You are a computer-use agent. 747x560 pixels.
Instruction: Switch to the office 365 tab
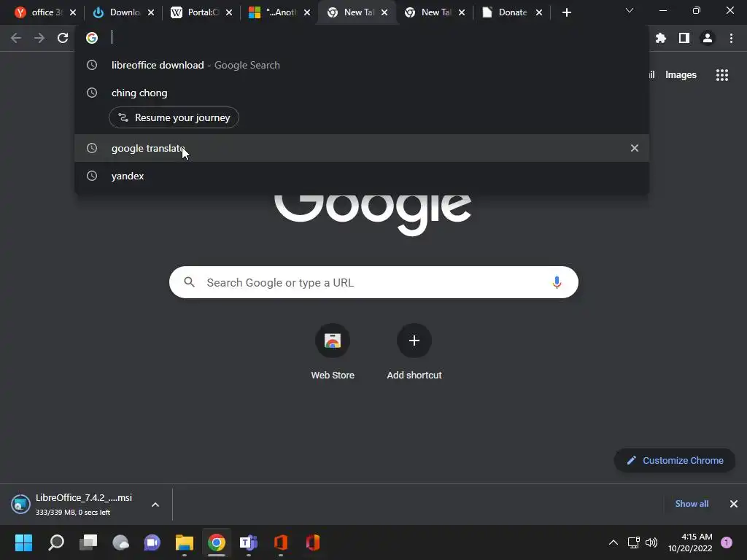tap(40, 12)
